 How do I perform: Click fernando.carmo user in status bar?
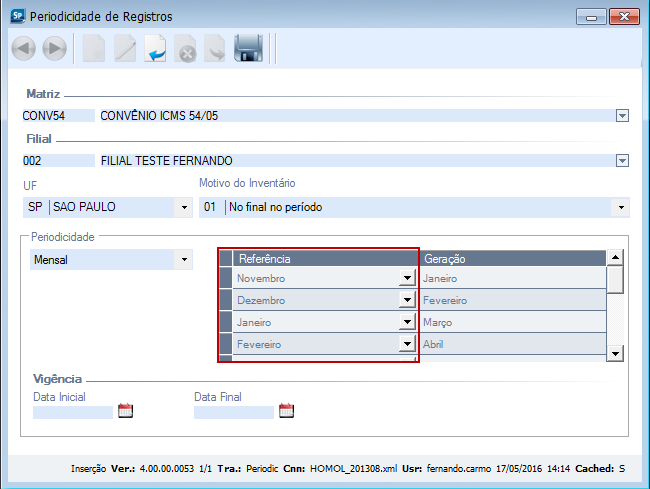pyautogui.click(x=459, y=469)
